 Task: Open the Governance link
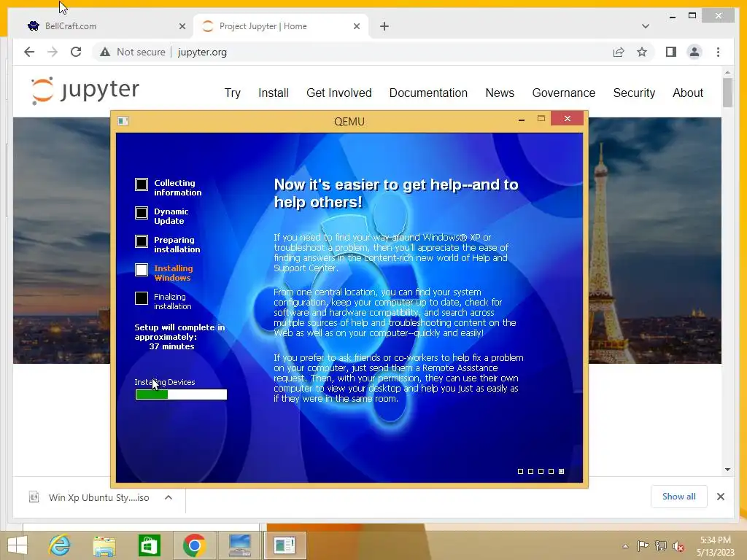point(564,93)
